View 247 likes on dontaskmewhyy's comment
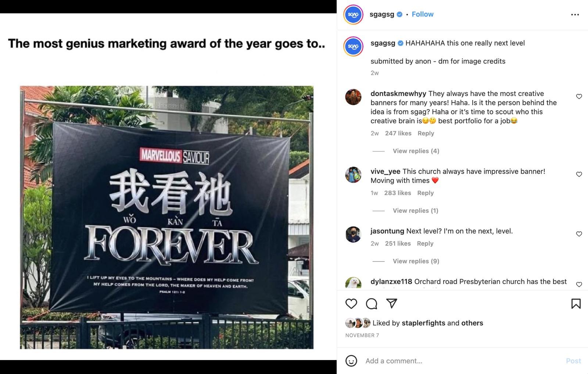 398,133
